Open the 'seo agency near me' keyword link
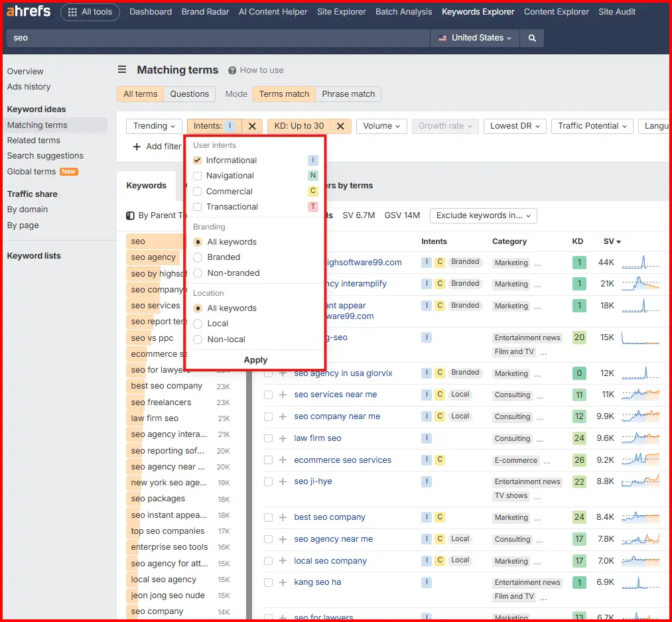 point(333,538)
